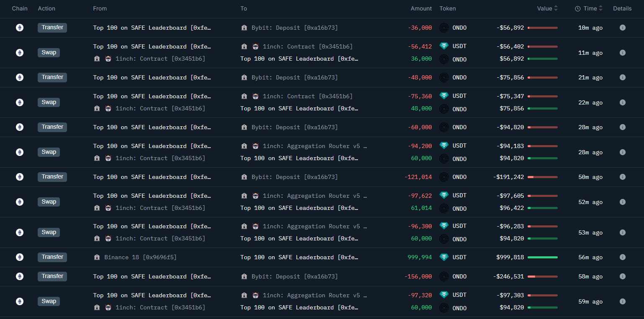Click the Transfer badge in 50m ago row
This screenshot has height=319, width=644.
click(52, 177)
